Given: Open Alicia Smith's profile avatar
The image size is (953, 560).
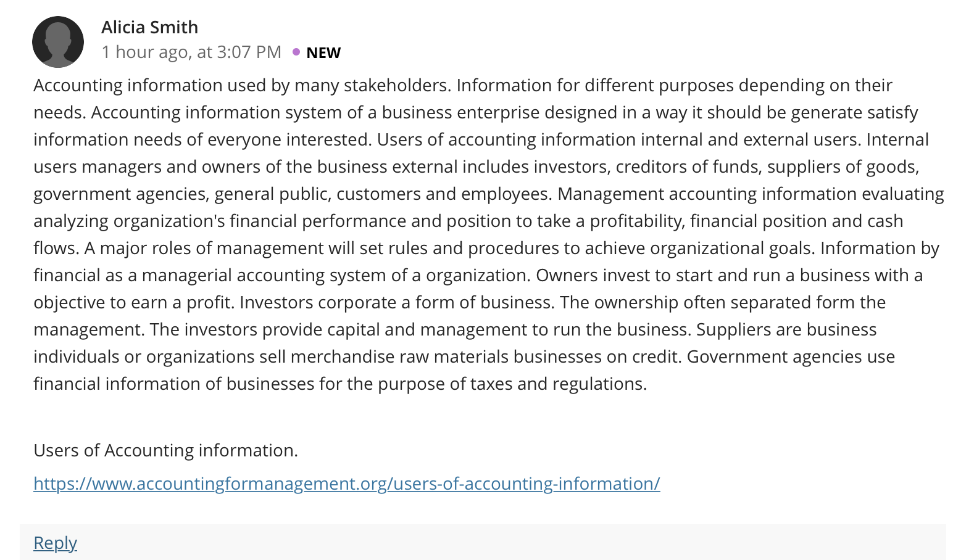Looking at the screenshot, I should tap(58, 42).
